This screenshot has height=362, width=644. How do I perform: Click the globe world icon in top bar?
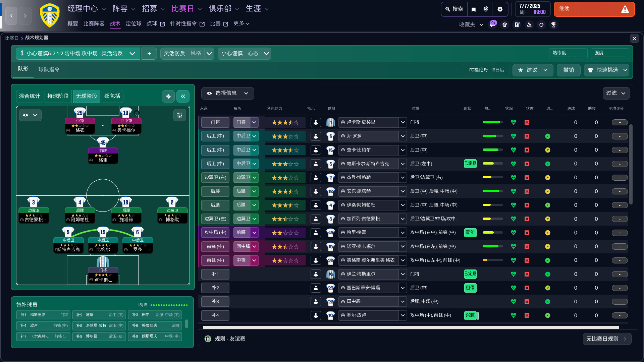pos(486,9)
